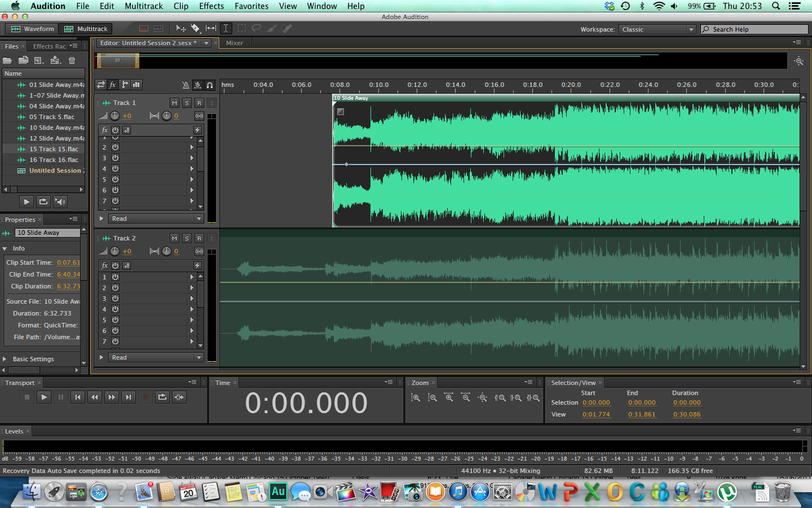Delete selected file with trash icon

[x=72, y=60]
